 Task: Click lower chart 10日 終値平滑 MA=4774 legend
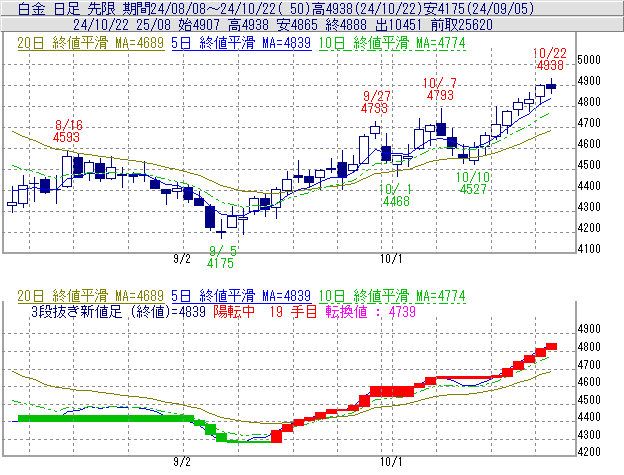tap(392, 296)
